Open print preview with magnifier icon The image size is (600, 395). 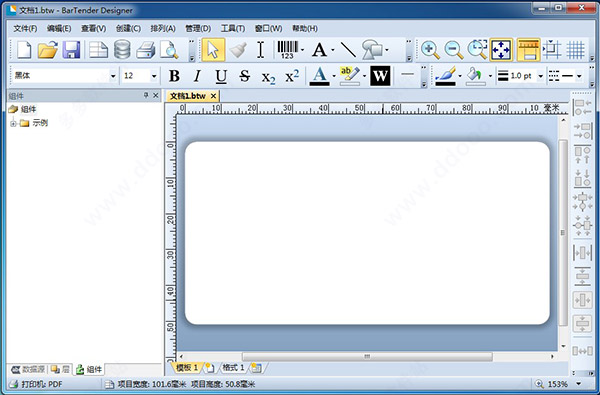point(169,50)
